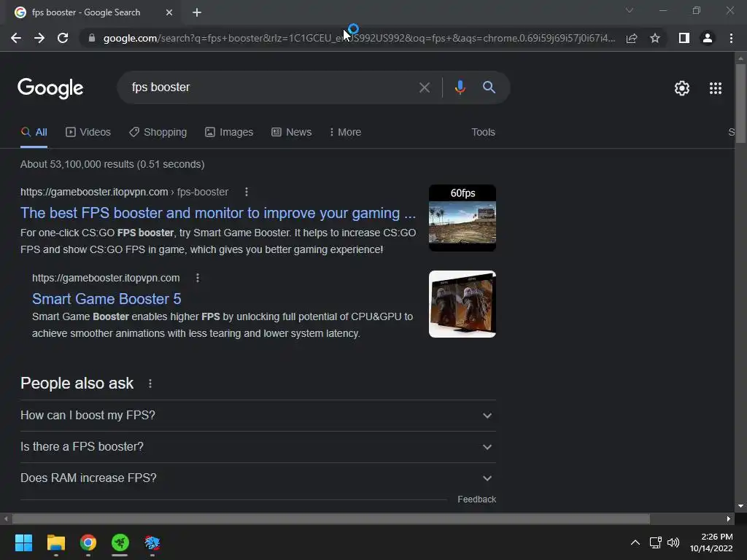Open the Google apps grid
747x560 pixels.
coord(716,88)
